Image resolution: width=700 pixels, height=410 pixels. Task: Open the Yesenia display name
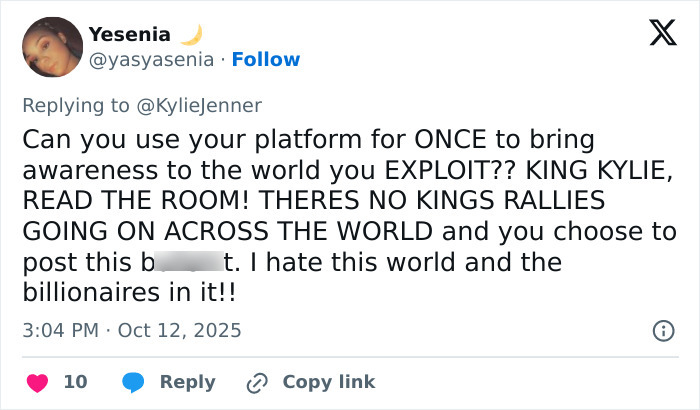129,34
